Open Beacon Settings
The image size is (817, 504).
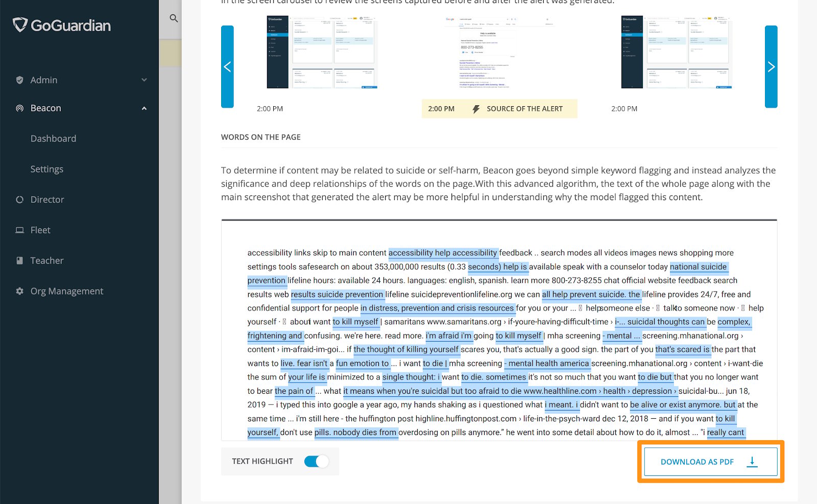coord(46,169)
